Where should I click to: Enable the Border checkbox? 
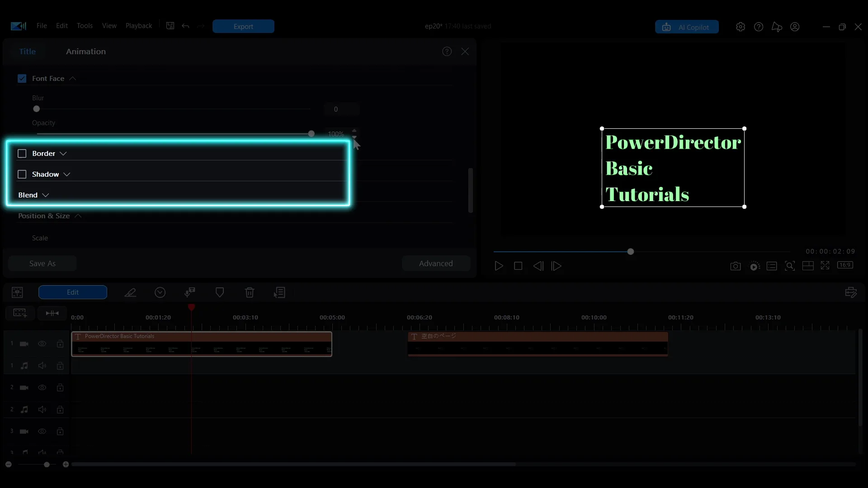(x=22, y=154)
